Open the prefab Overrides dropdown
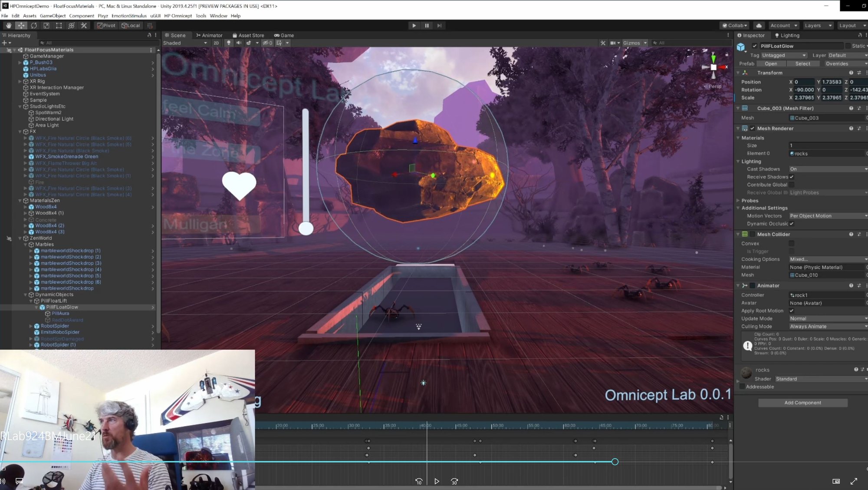The image size is (868, 490). [845, 64]
